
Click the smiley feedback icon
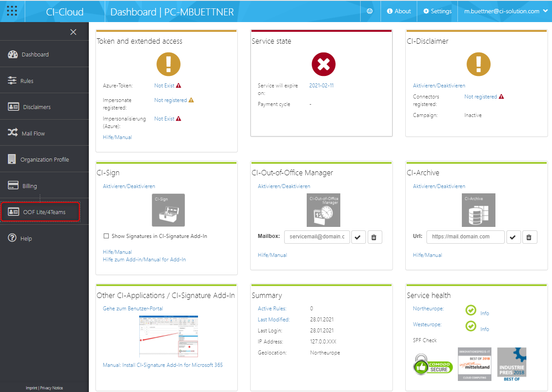point(370,11)
